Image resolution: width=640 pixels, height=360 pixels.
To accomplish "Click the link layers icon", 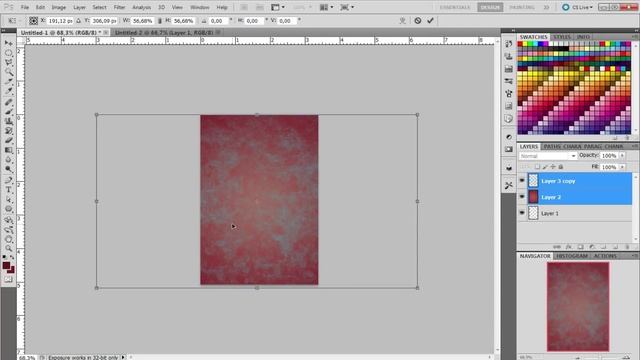I will coord(556,247).
